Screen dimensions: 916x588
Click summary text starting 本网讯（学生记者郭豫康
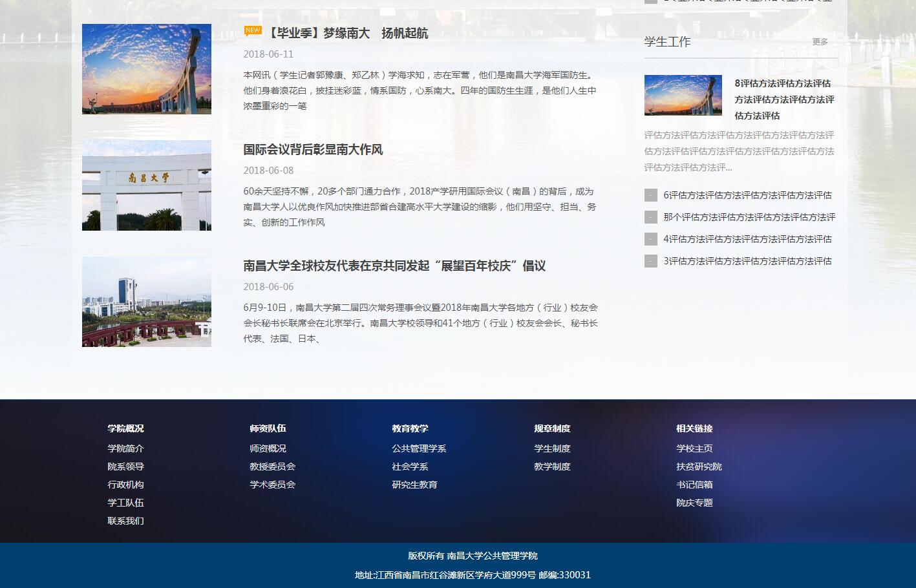(x=420, y=90)
